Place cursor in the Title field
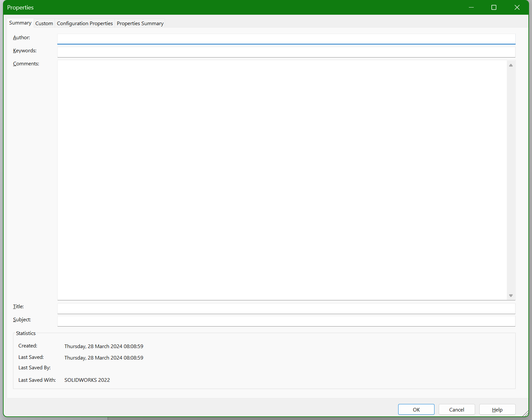Screen dimensions: 532x420 coord(286,309)
